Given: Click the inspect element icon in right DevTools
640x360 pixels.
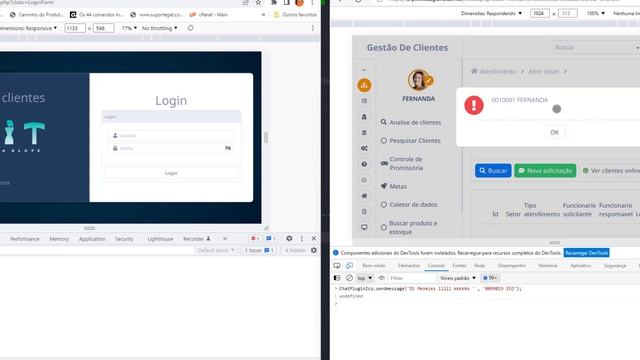Looking at the screenshot, I should click(x=337, y=266).
